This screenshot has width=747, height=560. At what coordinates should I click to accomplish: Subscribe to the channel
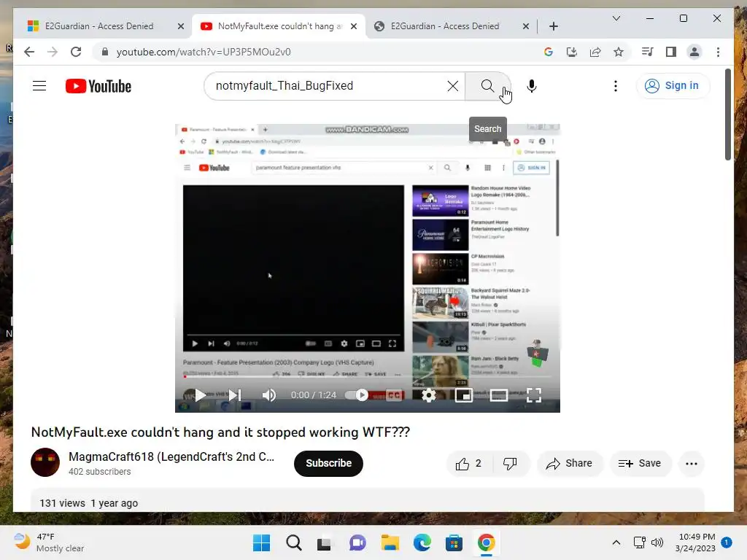(328, 463)
